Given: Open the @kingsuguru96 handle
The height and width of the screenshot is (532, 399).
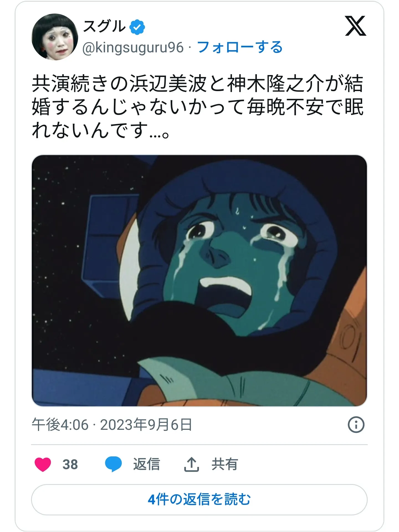Looking at the screenshot, I should click(x=133, y=48).
